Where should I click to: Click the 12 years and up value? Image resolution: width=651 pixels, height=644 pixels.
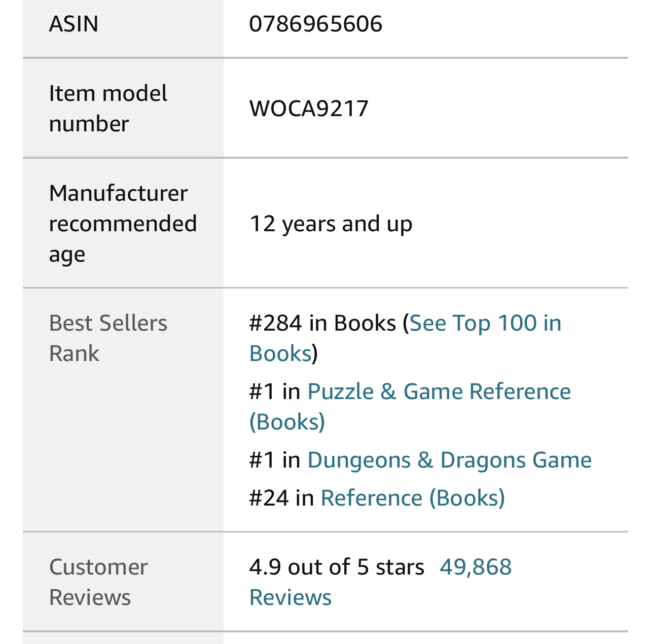331,224
